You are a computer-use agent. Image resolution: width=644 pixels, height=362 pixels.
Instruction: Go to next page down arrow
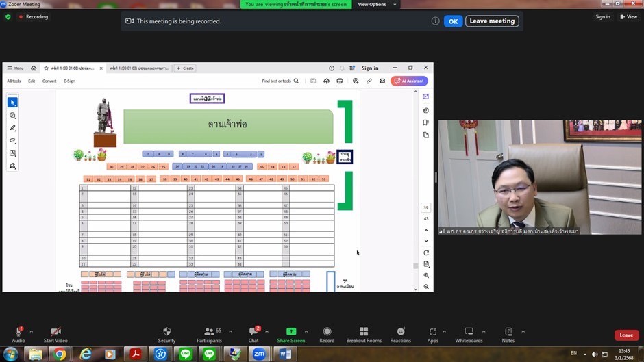click(x=426, y=241)
